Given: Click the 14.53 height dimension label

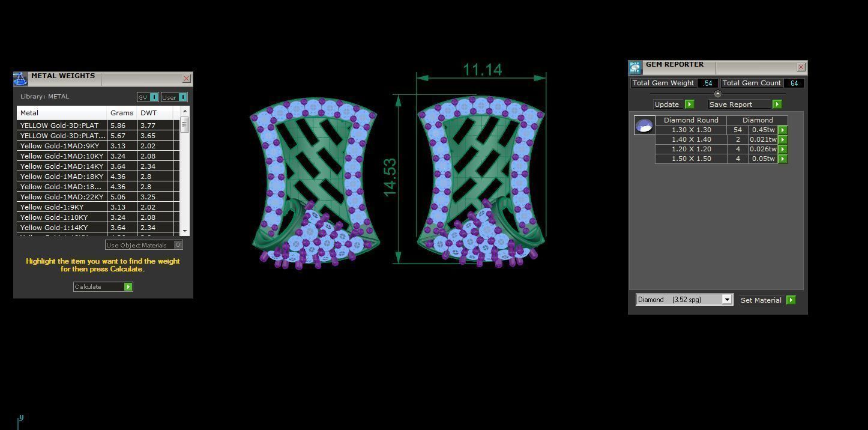Looking at the screenshot, I should [390, 177].
